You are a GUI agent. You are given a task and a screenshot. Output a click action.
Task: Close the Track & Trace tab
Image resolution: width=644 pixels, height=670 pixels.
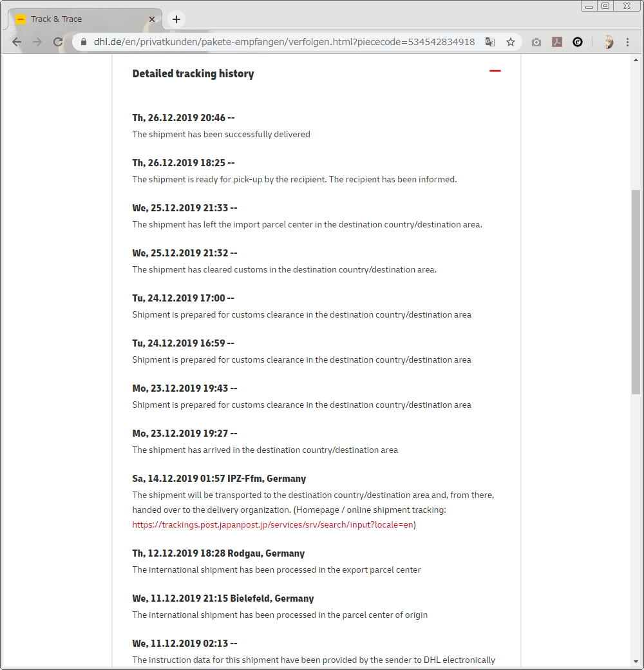click(x=152, y=19)
